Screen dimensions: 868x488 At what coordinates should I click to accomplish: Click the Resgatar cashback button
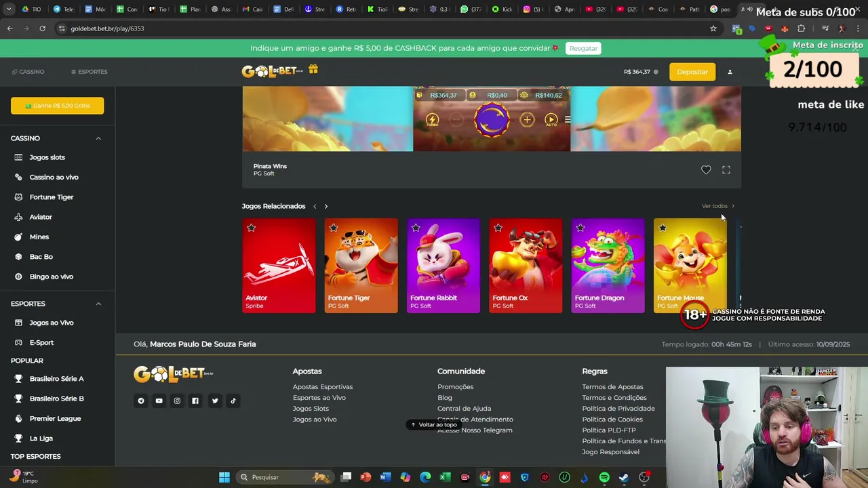point(583,48)
